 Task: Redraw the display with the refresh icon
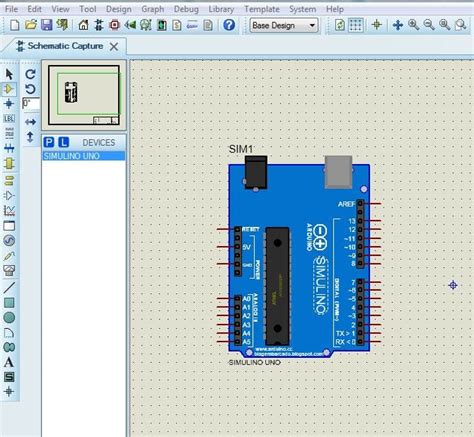(340, 25)
